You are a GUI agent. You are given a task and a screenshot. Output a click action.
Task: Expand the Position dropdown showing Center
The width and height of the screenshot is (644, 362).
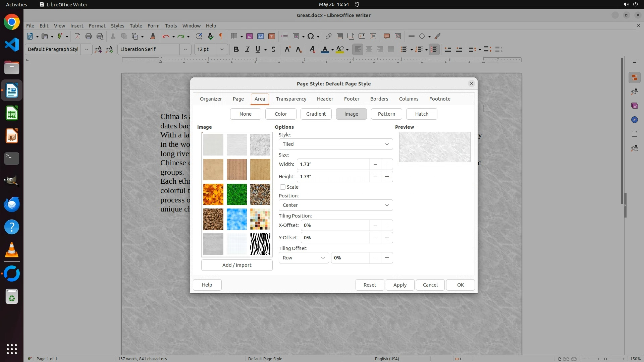pyautogui.click(x=335, y=205)
